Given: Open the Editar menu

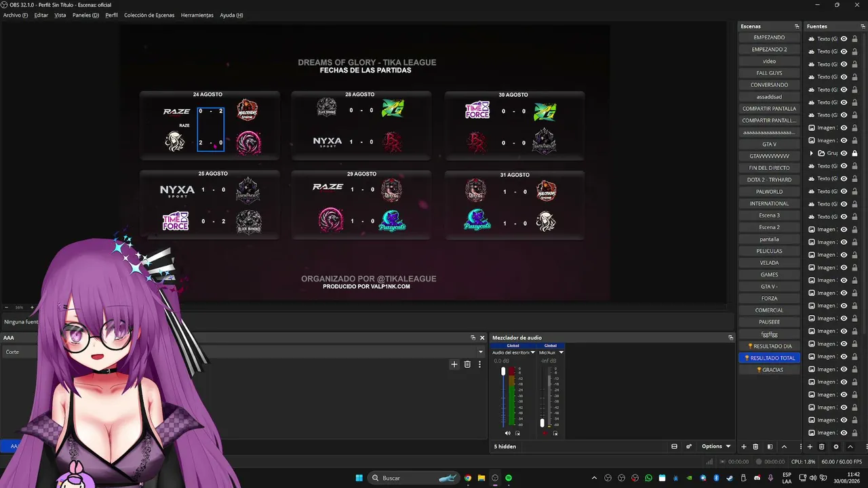Looking at the screenshot, I should (41, 15).
